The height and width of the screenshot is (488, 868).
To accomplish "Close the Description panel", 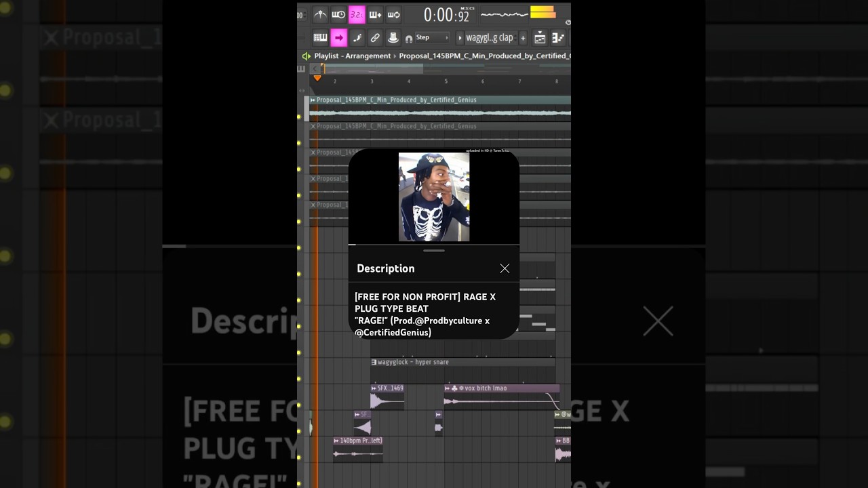I will pyautogui.click(x=505, y=268).
